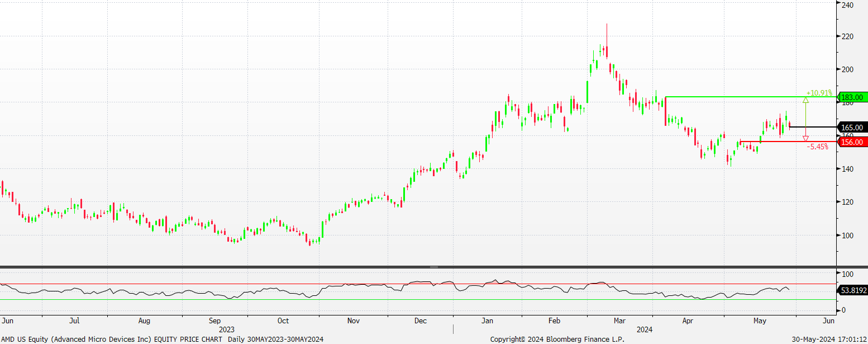Click the Oct month label
Screen dimensions: 868x344
point(283,321)
